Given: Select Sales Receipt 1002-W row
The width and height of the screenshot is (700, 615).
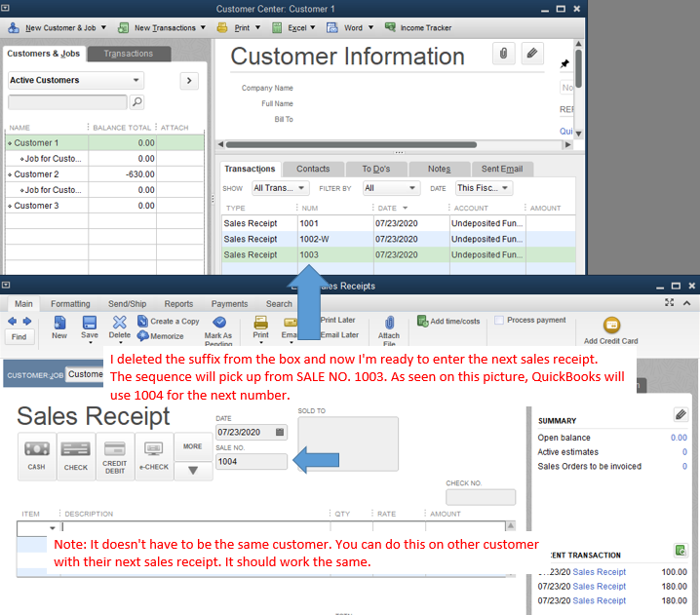Looking at the screenshot, I should pos(398,239).
